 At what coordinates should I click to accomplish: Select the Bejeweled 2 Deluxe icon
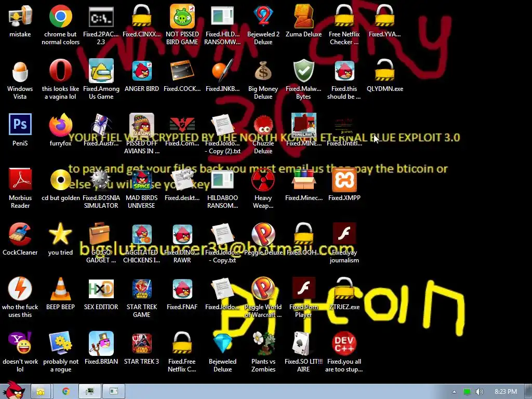(263, 16)
